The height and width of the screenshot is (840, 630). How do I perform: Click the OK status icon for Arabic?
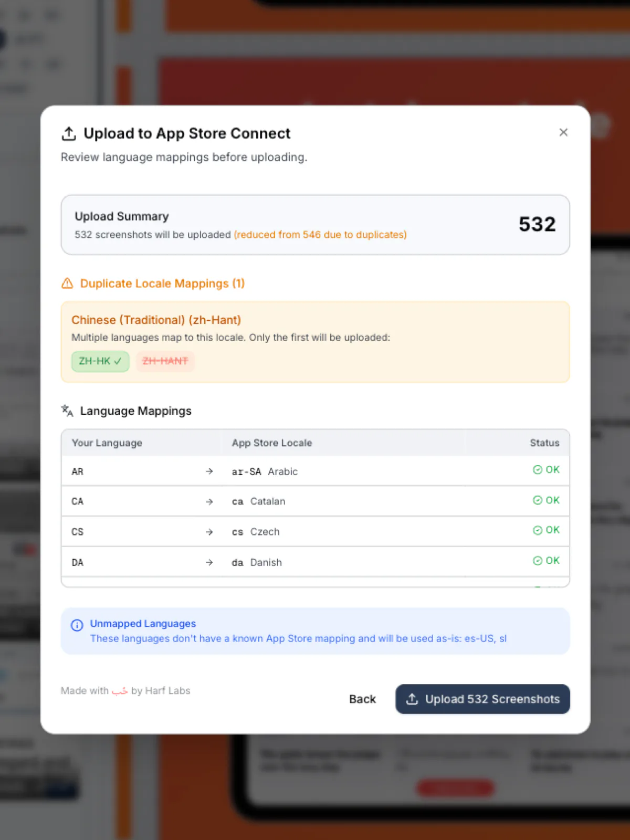click(538, 470)
